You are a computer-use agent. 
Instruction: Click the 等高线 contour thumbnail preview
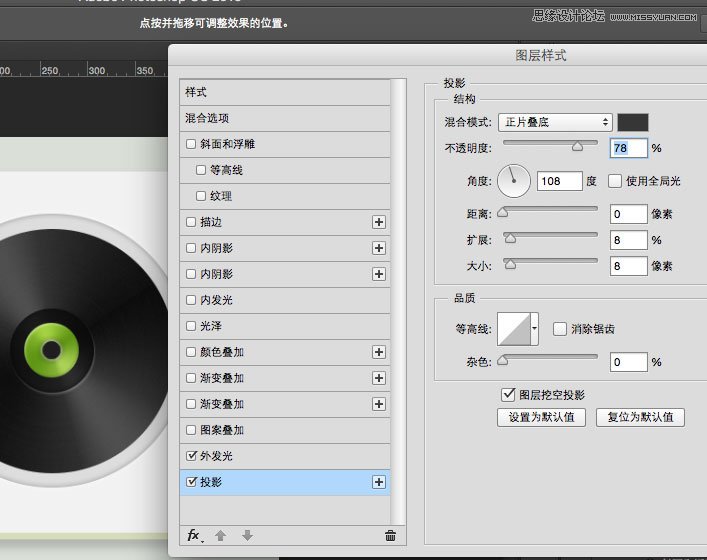point(514,329)
